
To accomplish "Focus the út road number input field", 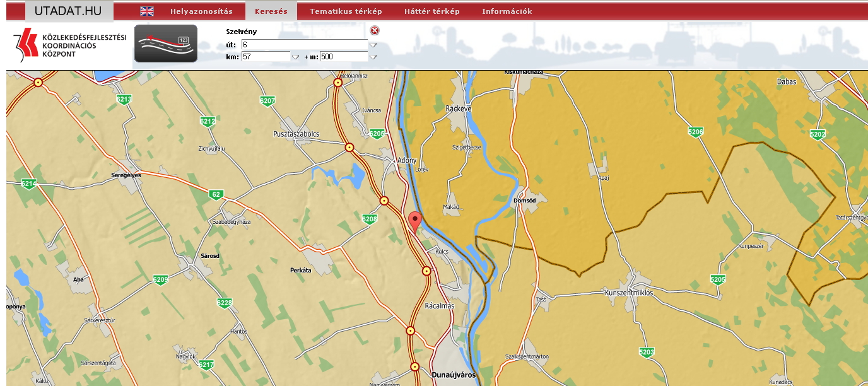I will click(x=303, y=45).
